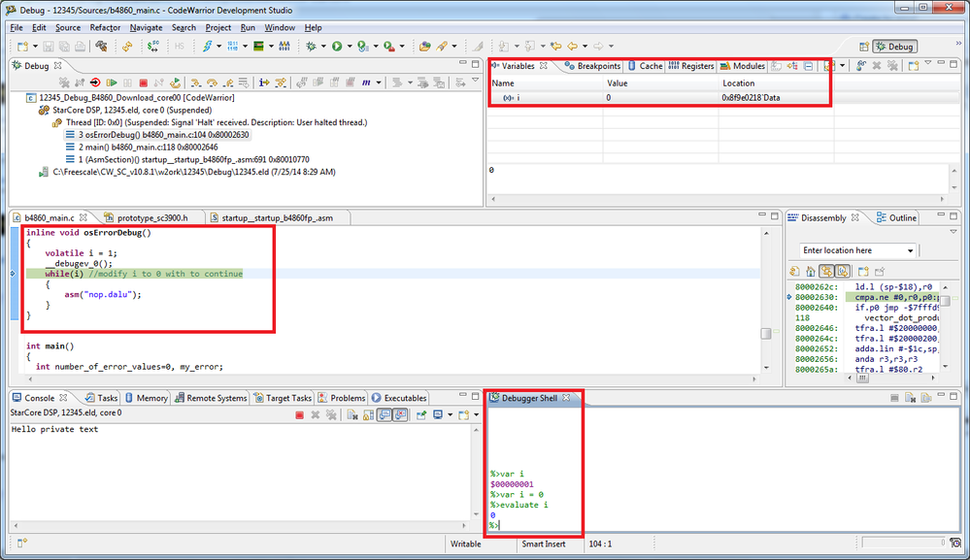Click the yellow Back navigation arrow
The image size is (970, 560).
[x=572, y=47]
